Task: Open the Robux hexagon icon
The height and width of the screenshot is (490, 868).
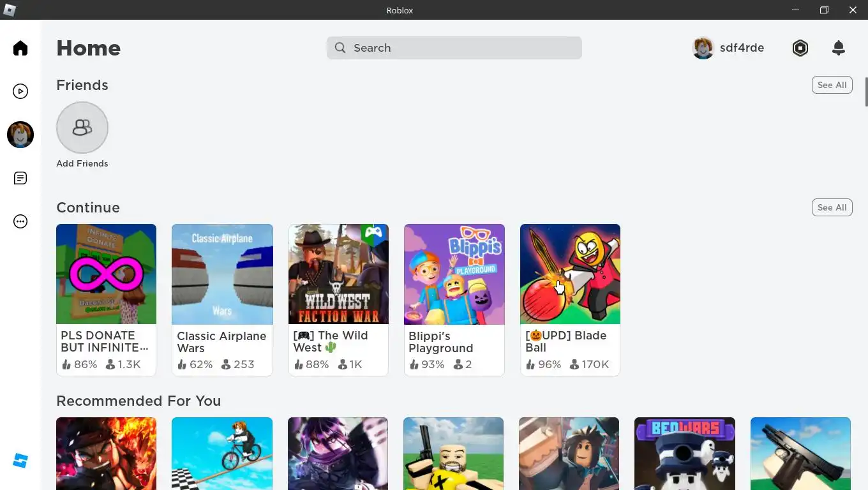Action: 800,48
